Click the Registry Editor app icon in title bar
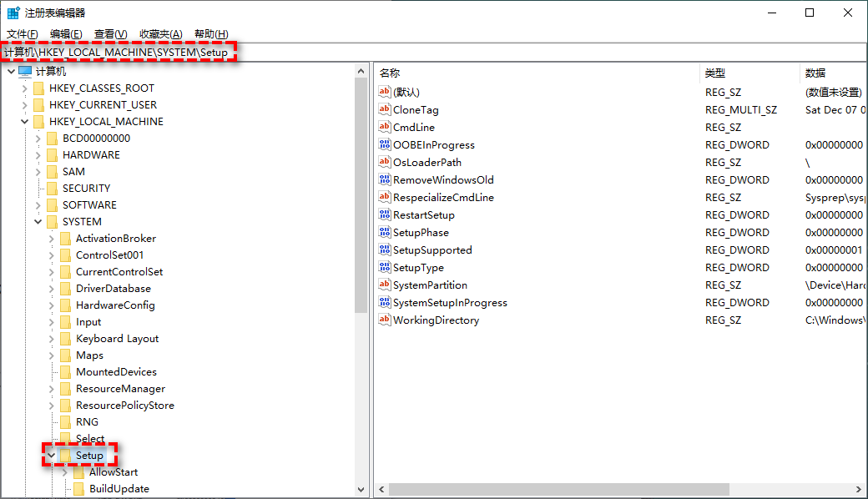Viewport: 868px width, 499px height. point(14,13)
